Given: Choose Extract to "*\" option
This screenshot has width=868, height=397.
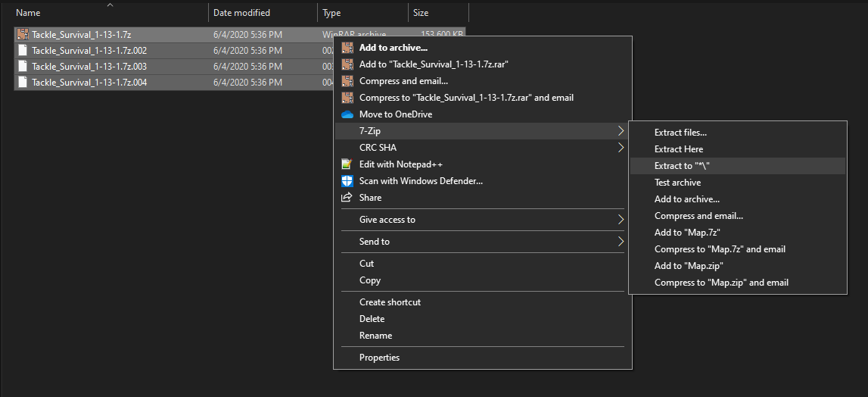Looking at the screenshot, I should [682, 166].
